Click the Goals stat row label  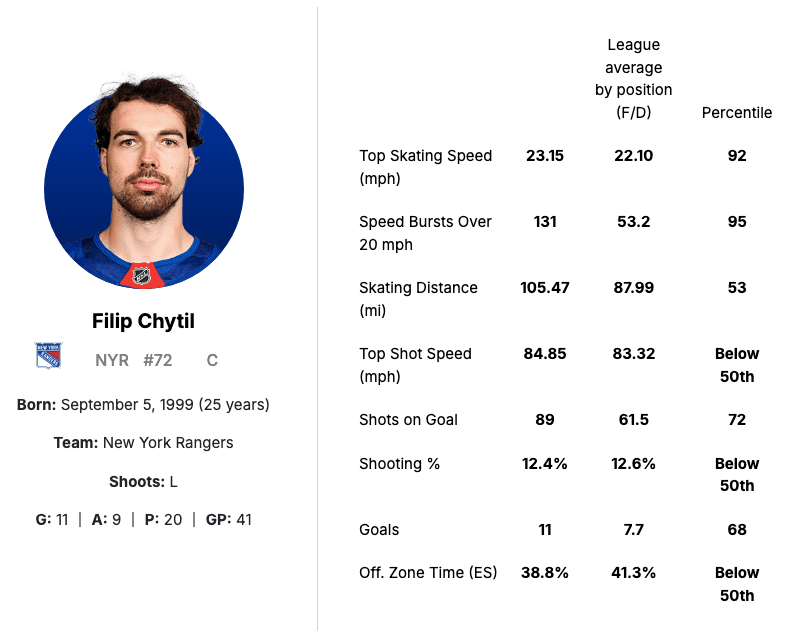pyautogui.click(x=379, y=530)
